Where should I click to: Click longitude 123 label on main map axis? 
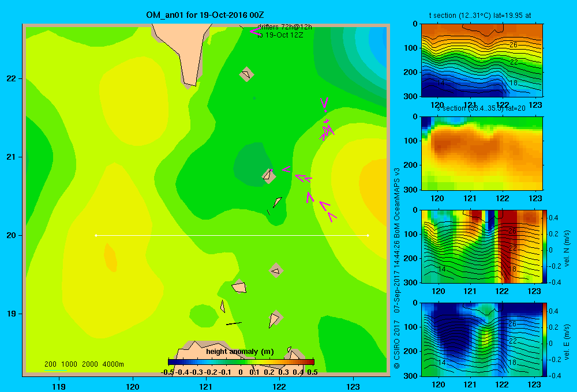point(353,386)
